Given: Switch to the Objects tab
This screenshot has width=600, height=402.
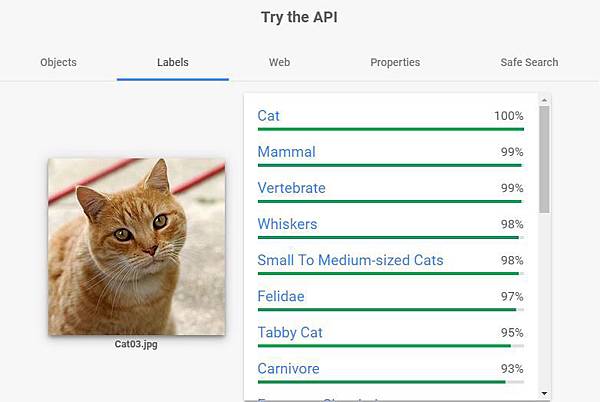Looking at the screenshot, I should (58, 62).
